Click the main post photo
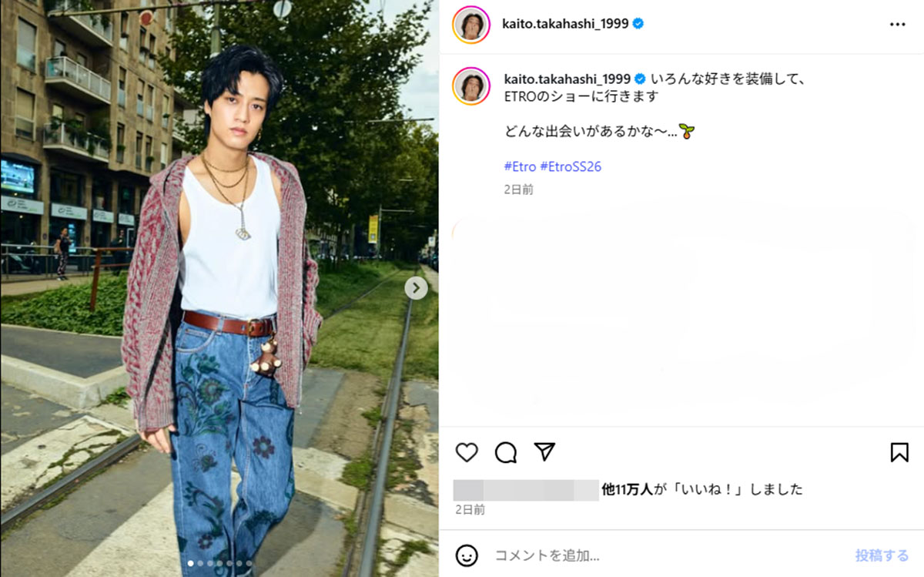The height and width of the screenshot is (577, 924). pyautogui.click(x=219, y=288)
